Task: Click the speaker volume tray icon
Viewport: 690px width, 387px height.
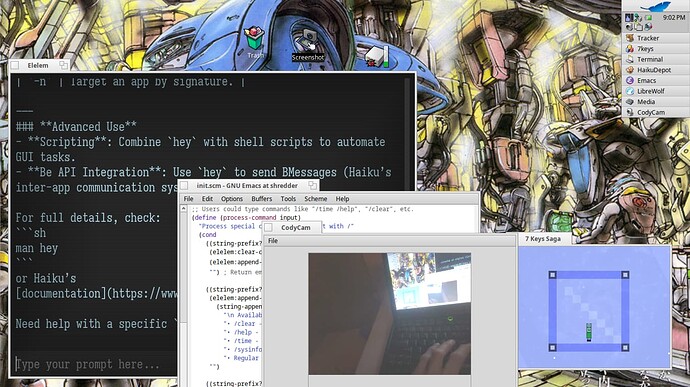Action: click(x=629, y=27)
